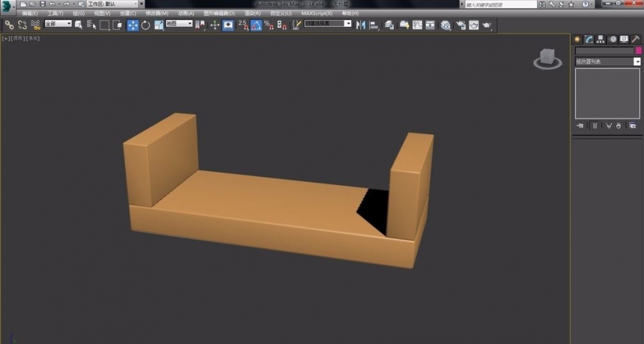Open the workspace dropdown 工作区: 默认
The width and height of the screenshot is (644, 344).
click(x=112, y=4)
